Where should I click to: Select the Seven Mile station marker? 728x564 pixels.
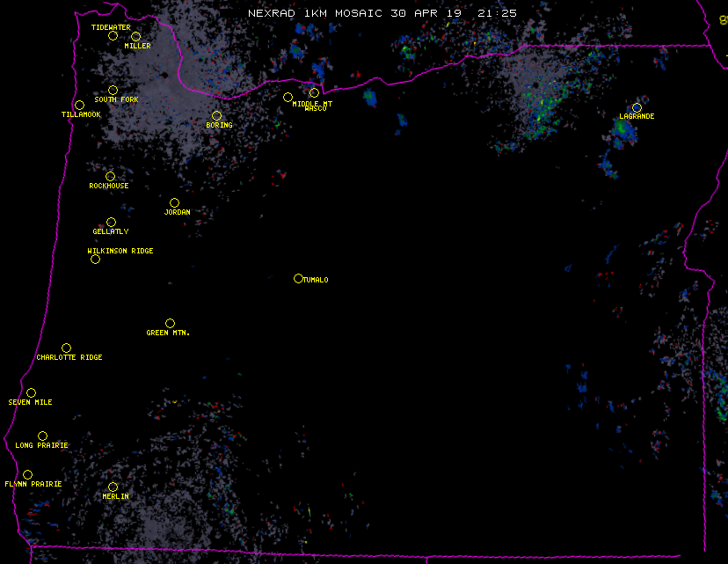(31, 392)
